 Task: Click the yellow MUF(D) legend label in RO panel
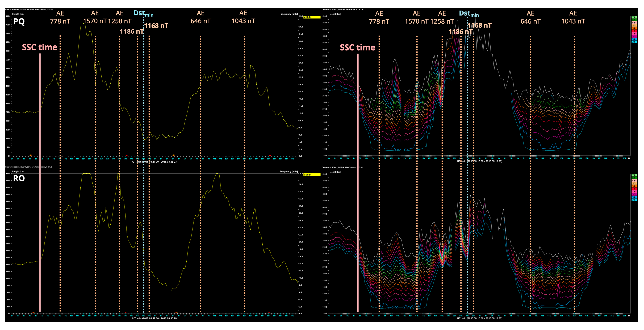pos(312,175)
